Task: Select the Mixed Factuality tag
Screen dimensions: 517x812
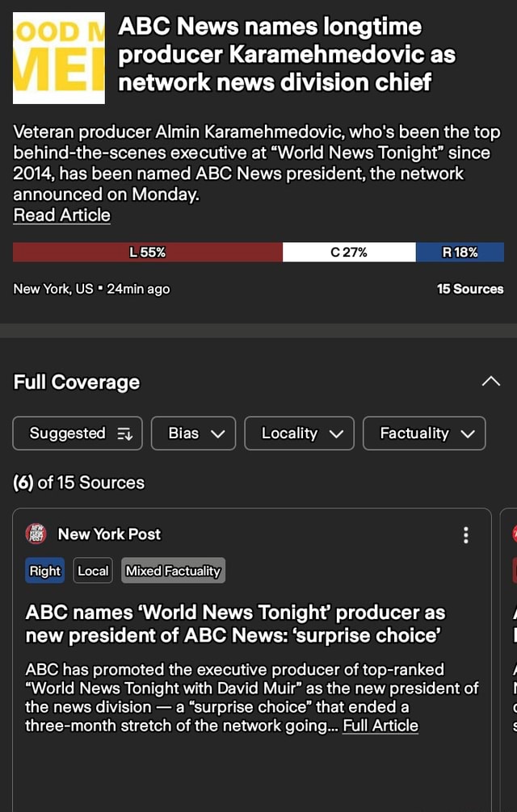Action: point(172,571)
